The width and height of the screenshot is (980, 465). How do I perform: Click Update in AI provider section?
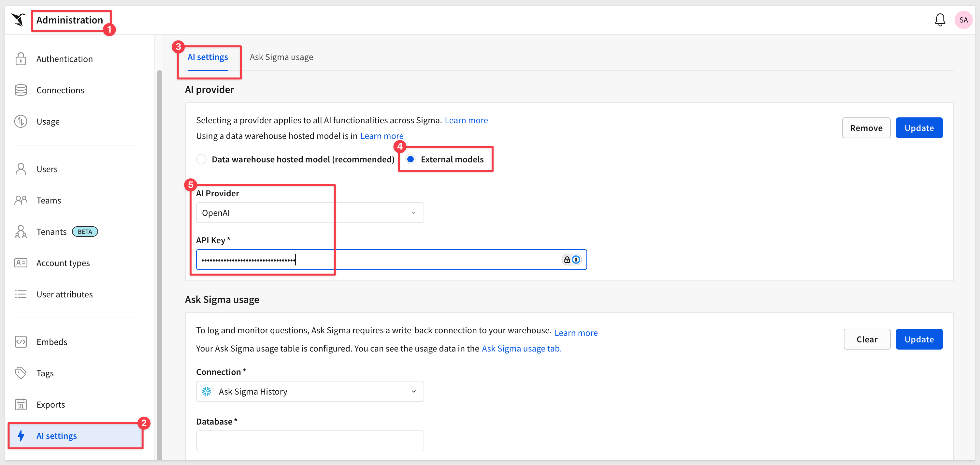(919, 128)
